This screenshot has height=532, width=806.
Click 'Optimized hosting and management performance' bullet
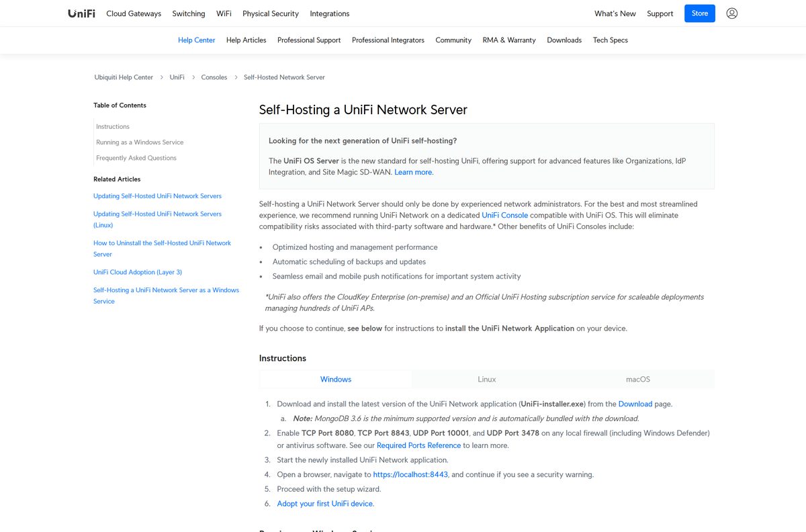click(355, 247)
